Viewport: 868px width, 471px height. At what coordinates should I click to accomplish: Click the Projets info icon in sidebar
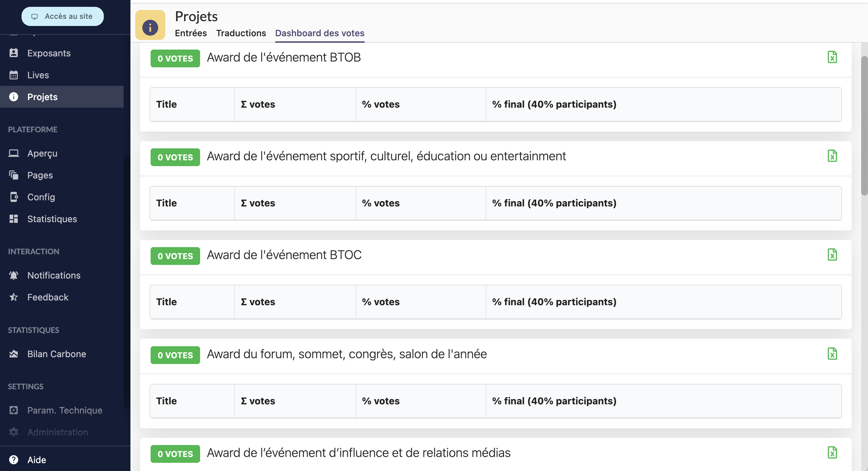[14, 97]
